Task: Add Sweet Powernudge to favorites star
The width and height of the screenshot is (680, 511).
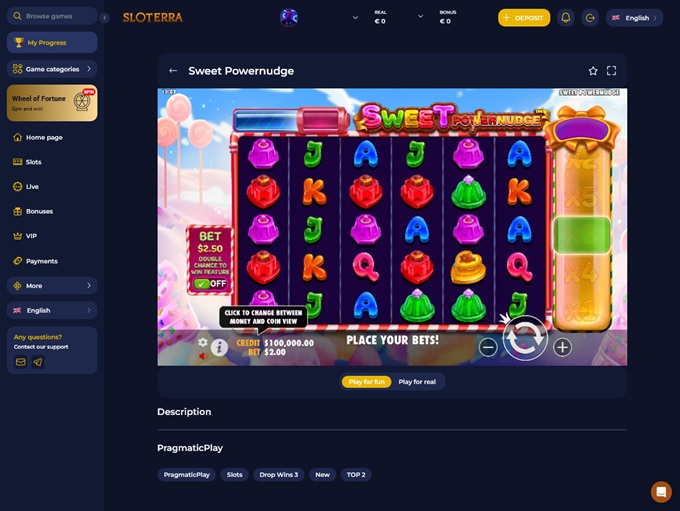Action: tap(593, 71)
